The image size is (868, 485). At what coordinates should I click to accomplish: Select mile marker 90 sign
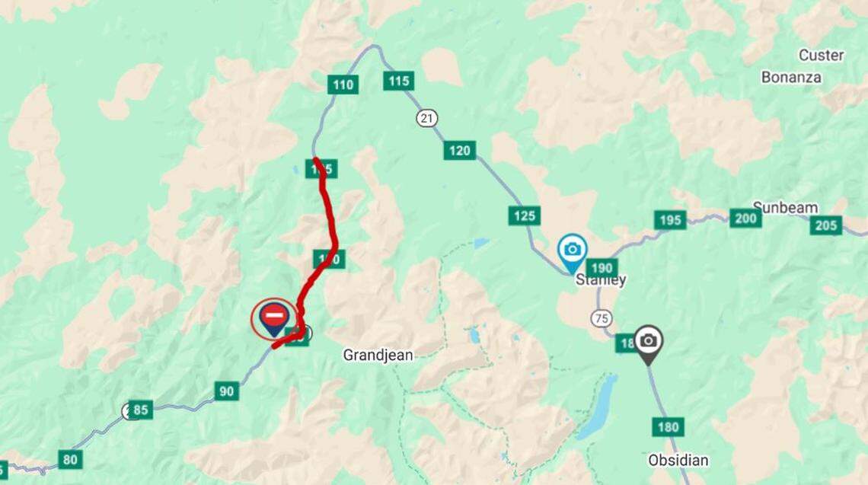click(226, 391)
